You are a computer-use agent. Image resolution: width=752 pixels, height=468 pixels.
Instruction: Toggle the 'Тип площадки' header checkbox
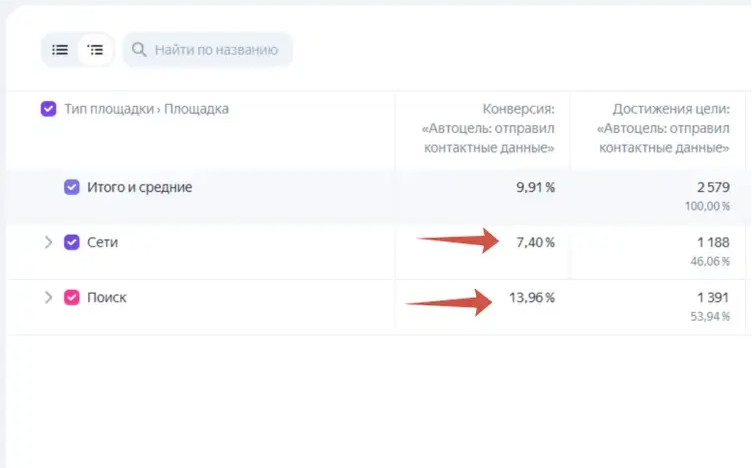(x=48, y=109)
